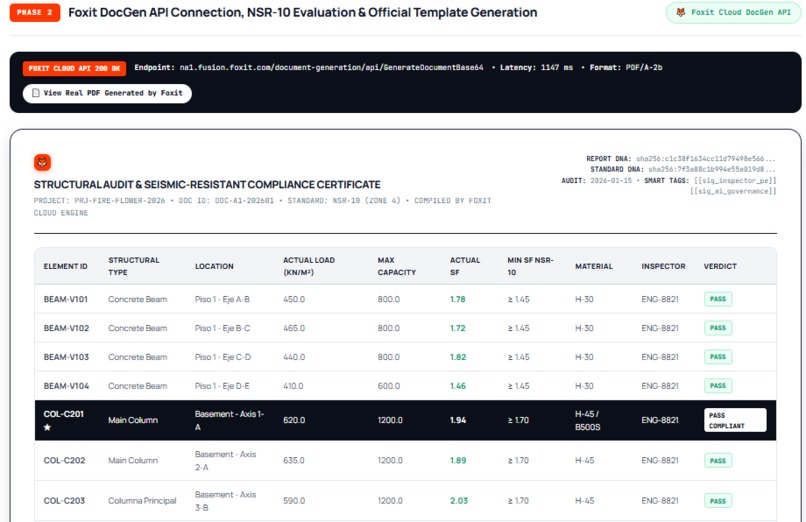Select the COL-C201 element ID cell
Image resolution: width=806 pixels, height=522 pixels.
pos(64,420)
